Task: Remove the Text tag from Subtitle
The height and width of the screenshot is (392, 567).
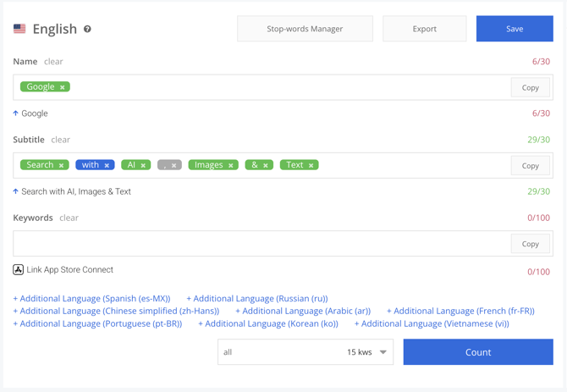Action: [x=311, y=166]
